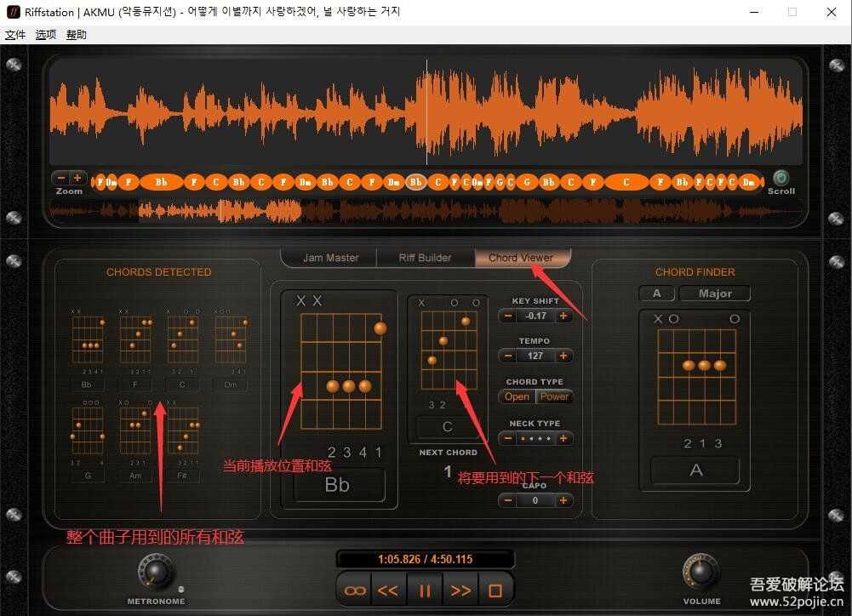Screen dimensions: 852x616
Task: Increase the Key Shift value
Action: pos(563,315)
